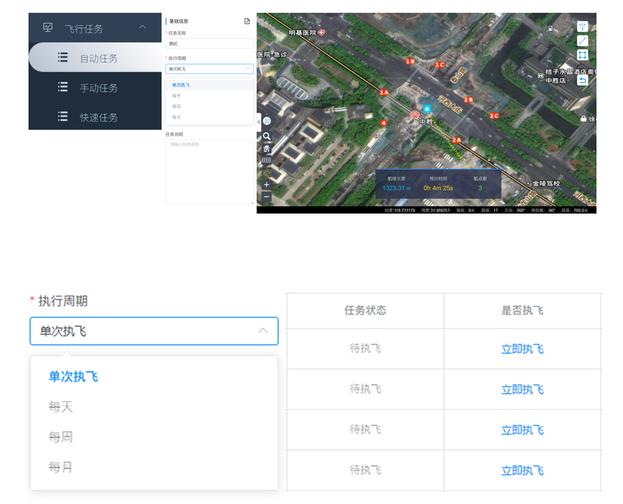
Task: Select 自动任务 in the sidebar
Action: [x=98, y=59]
